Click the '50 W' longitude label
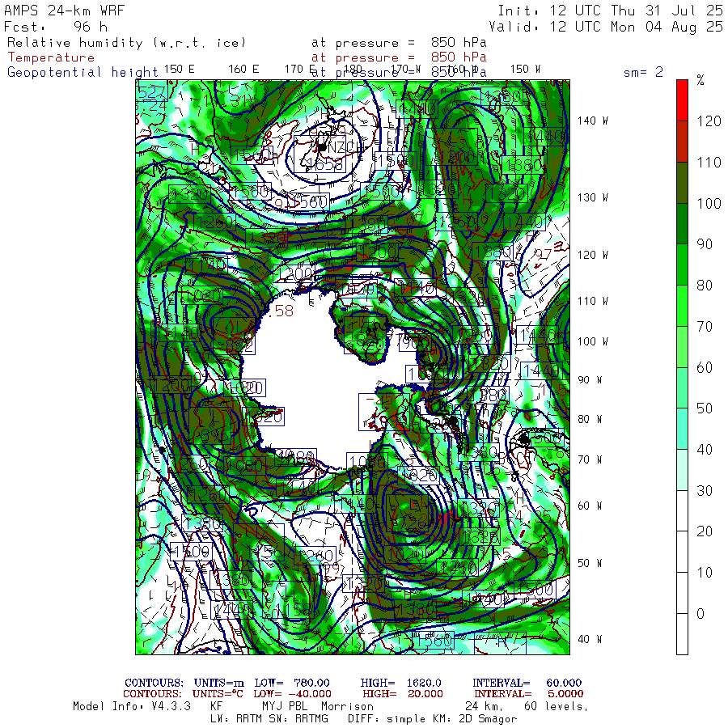Viewport: 728px width, 728px height. 590,563
